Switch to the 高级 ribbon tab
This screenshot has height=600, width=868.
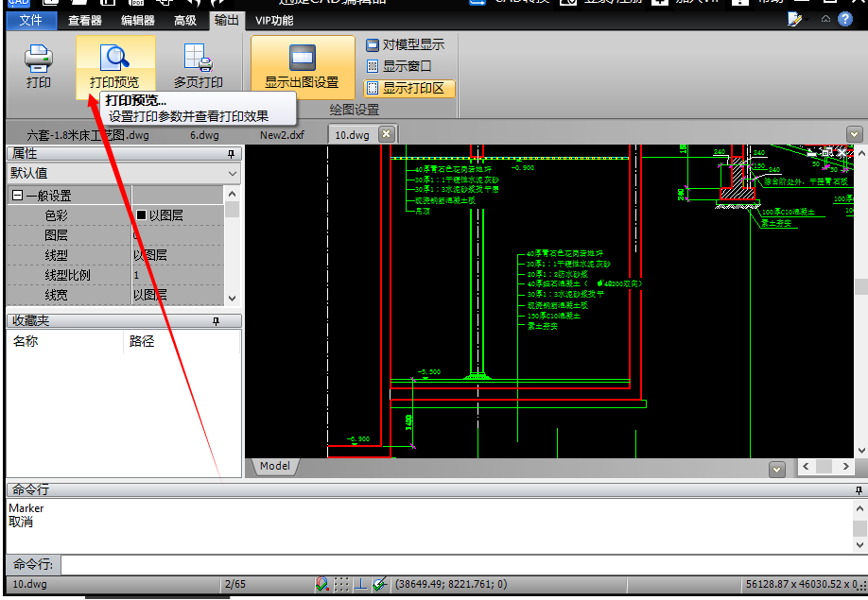pyautogui.click(x=185, y=21)
